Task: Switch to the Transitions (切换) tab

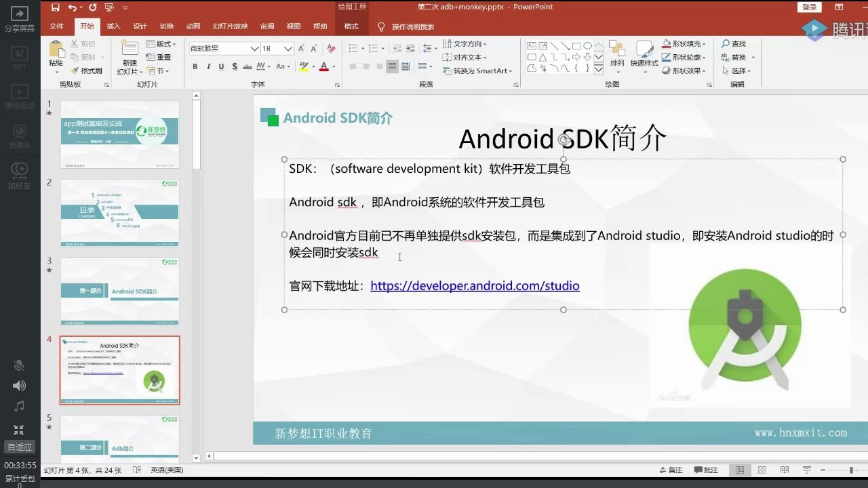Action: click(167, 26)
